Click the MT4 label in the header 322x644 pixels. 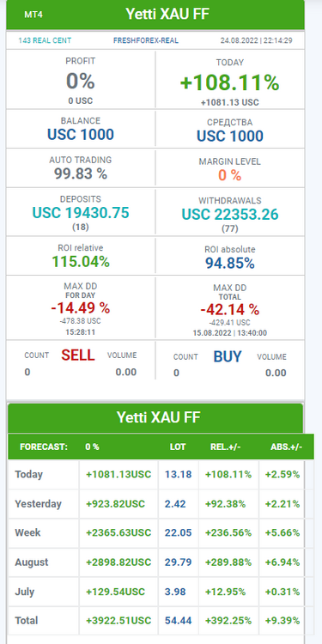coord(33,15)
